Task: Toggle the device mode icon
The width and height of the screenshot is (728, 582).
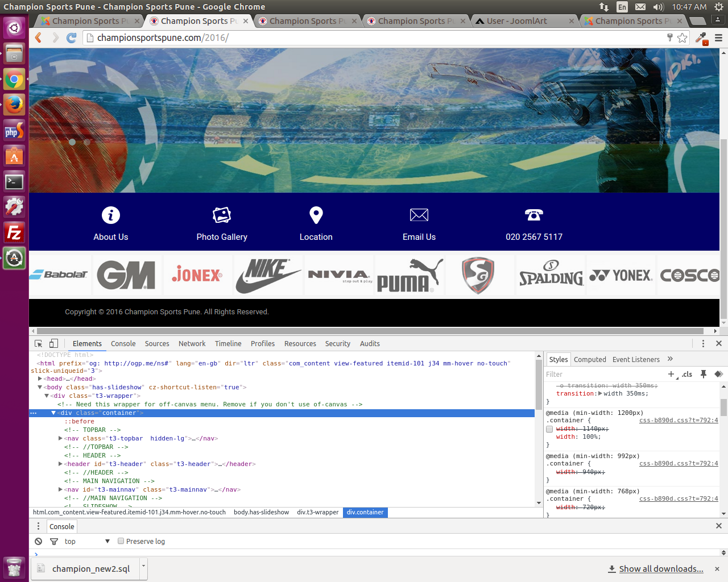Action: [x=54, y=344]
